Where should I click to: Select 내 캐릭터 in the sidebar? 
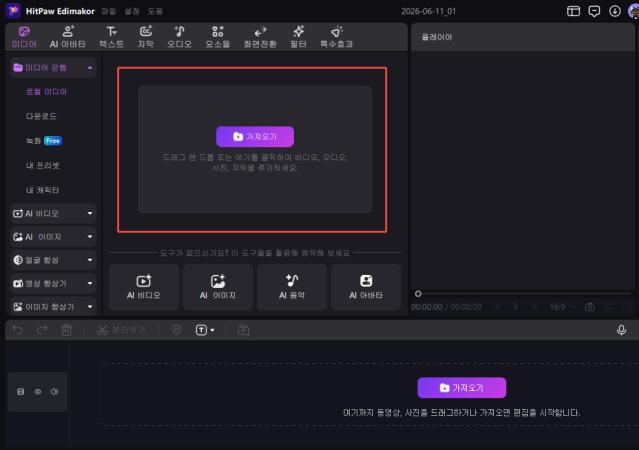[x=42, y=190]
